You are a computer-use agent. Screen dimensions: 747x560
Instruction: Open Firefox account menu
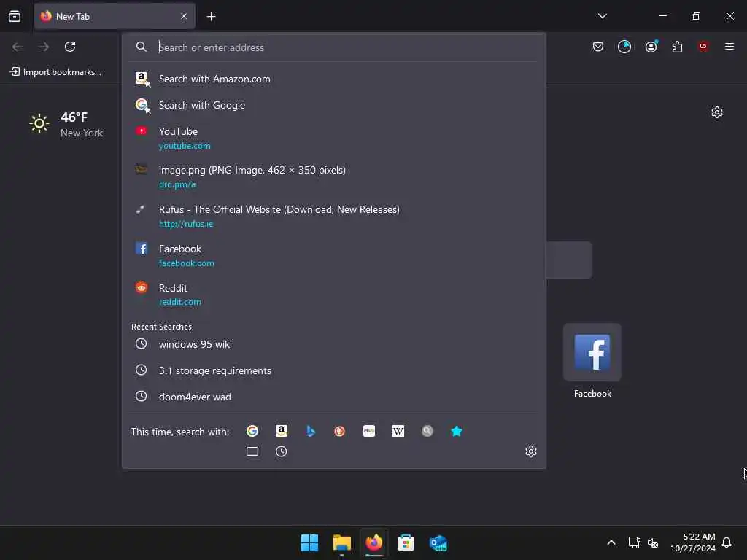[x=651, y=47]
